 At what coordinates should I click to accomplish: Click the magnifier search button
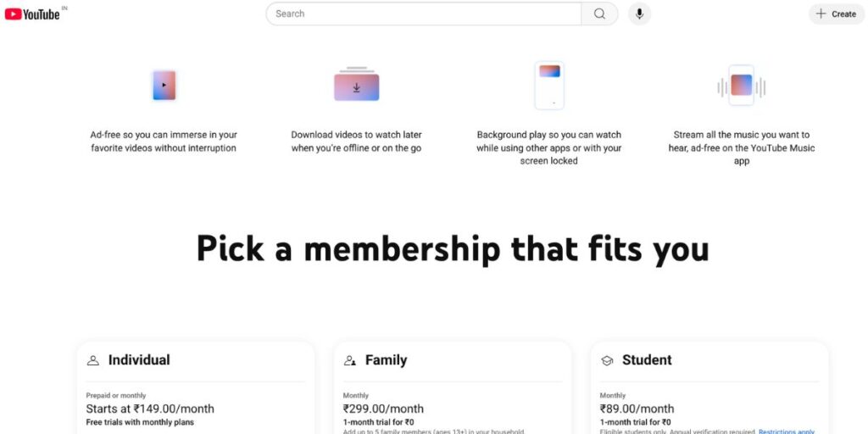(x=599, y=14)
